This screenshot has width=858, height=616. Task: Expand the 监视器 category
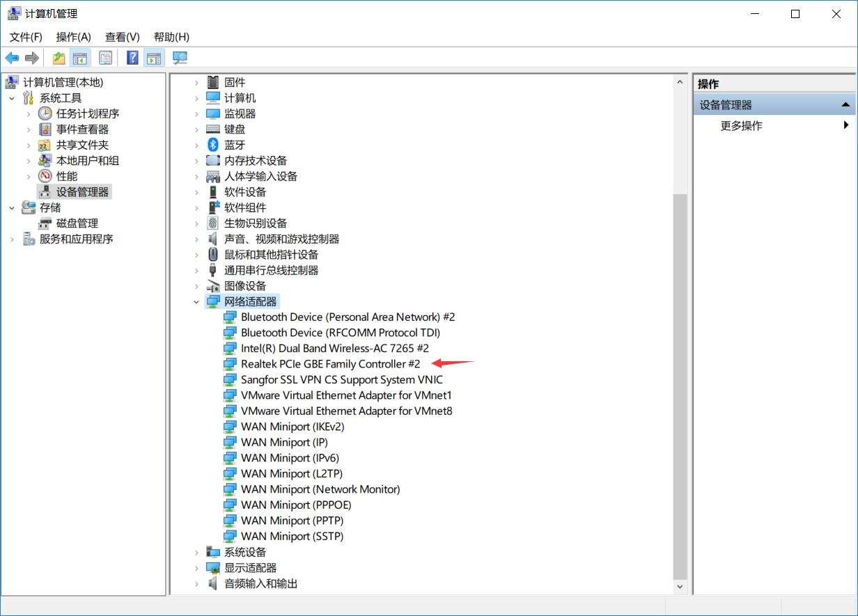click(x=197, y=113)
